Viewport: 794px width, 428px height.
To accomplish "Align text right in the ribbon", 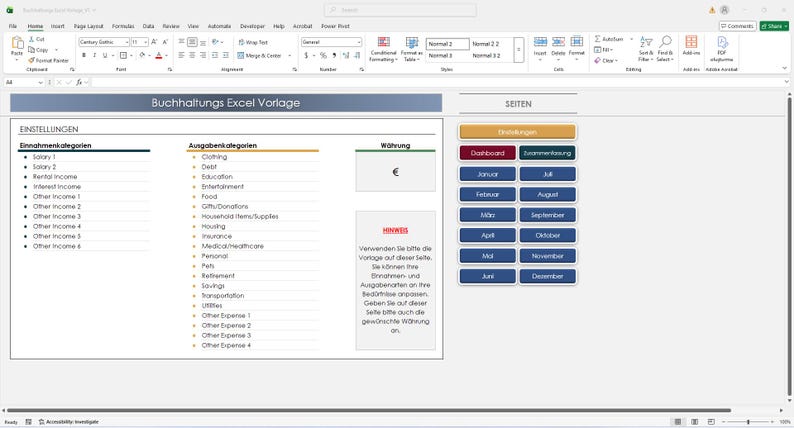I will click(203, 55).
